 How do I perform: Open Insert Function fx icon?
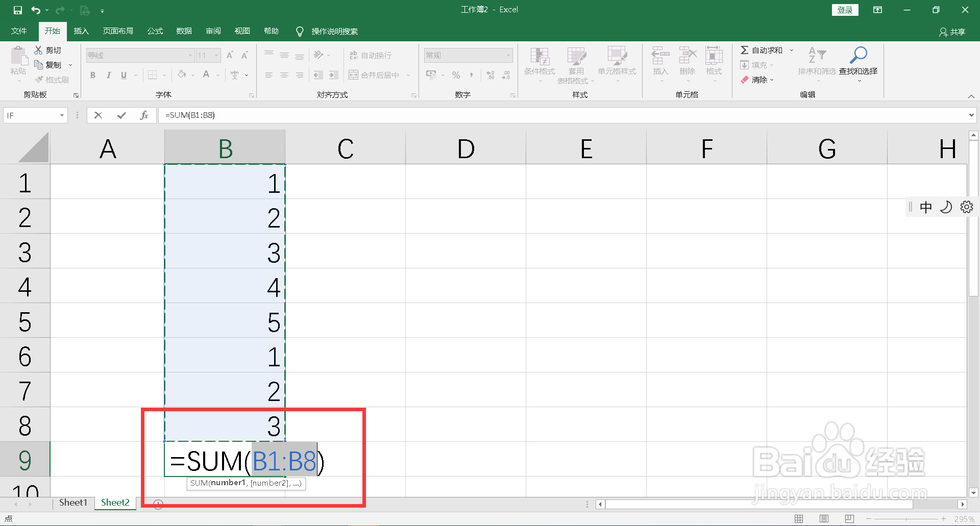pos(144,115)
